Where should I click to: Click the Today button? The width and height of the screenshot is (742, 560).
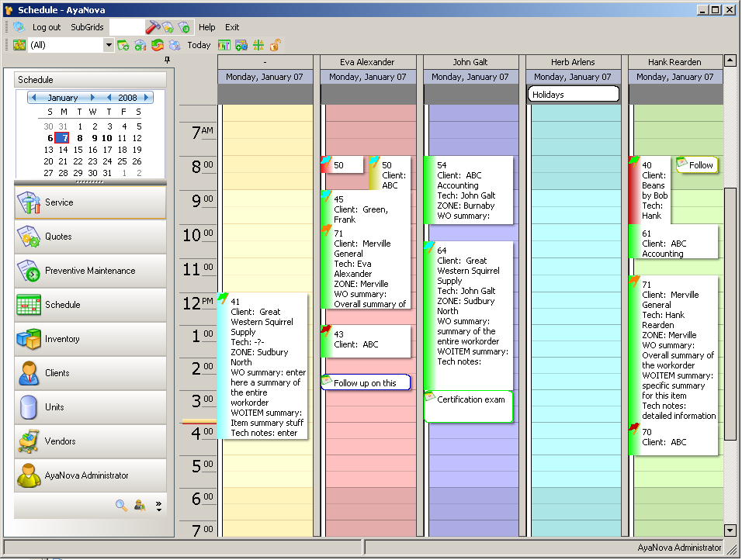pos(199,45)
